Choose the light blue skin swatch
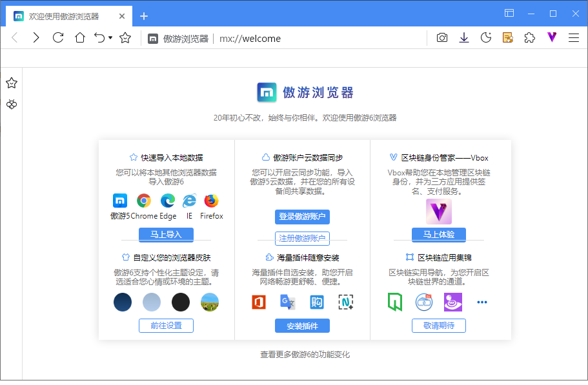 [x=152, y=302]
